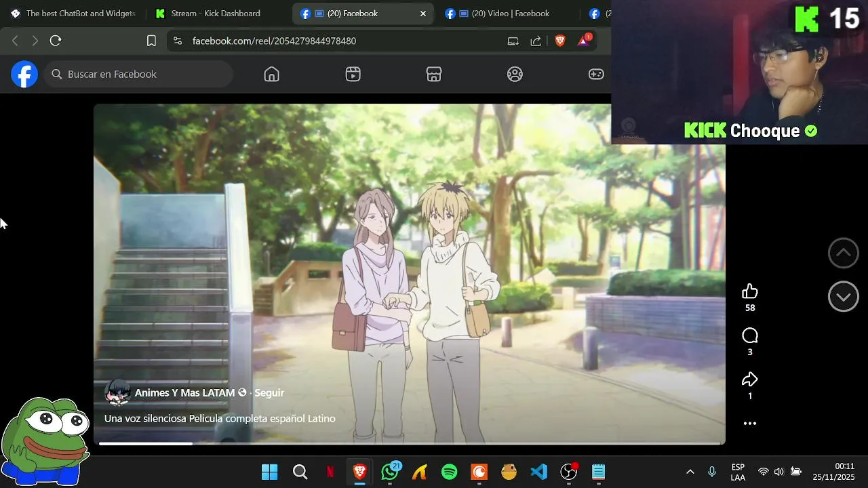Open the Facebook Marketplace icon
868x488 pixels.
pyautogui.click(x=434, y=75)
